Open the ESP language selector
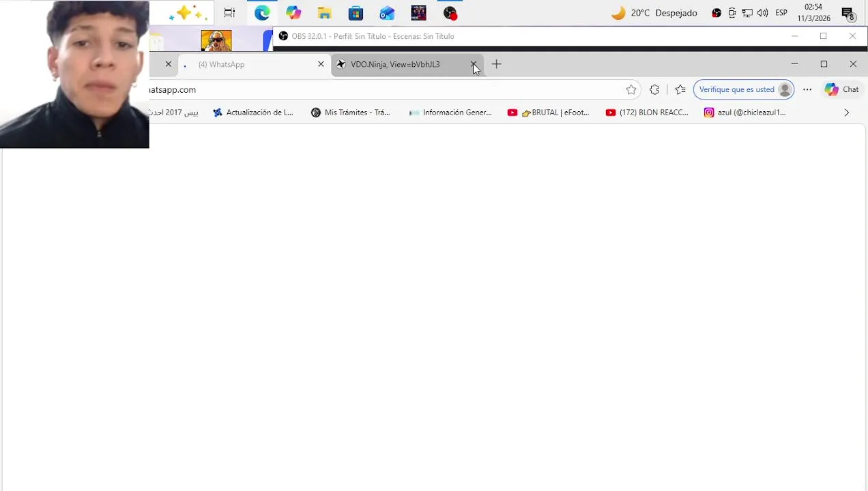868x491 pixels. [x=781, y=13]
